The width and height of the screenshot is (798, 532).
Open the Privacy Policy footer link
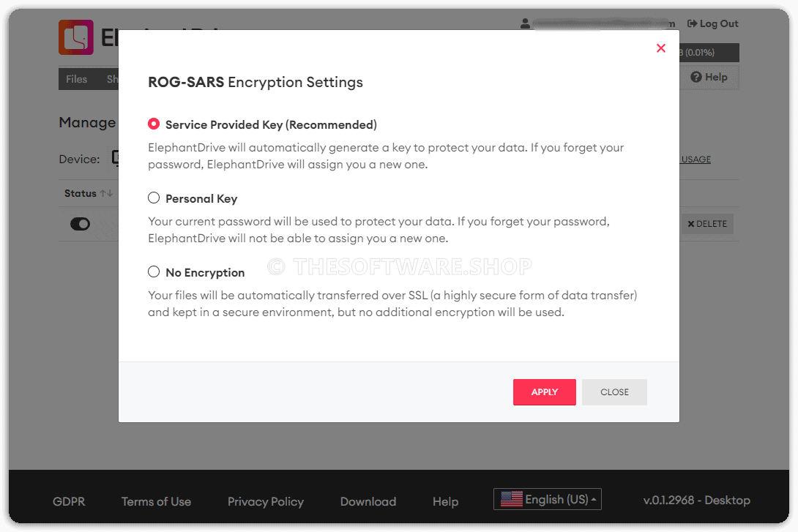pos(266,501)
